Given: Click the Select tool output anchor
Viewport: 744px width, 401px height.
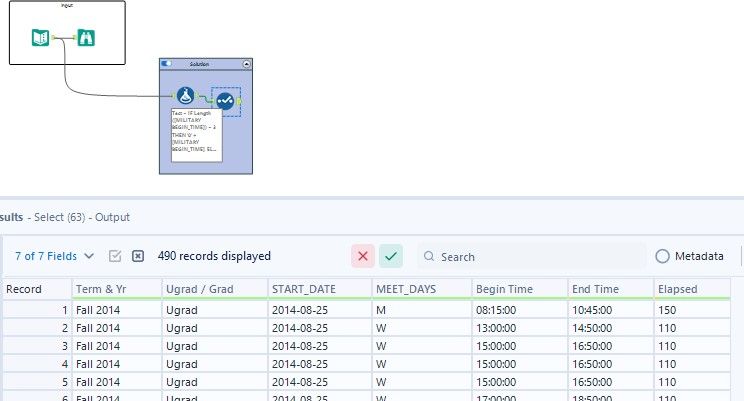Looking at the screenshot, I should click(x=239, y=101).
